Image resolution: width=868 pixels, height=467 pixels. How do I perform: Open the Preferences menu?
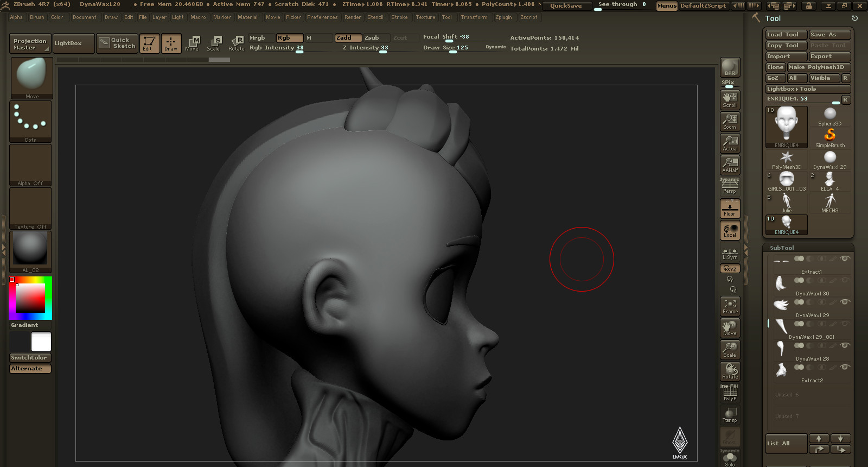(x=322, y=17)
